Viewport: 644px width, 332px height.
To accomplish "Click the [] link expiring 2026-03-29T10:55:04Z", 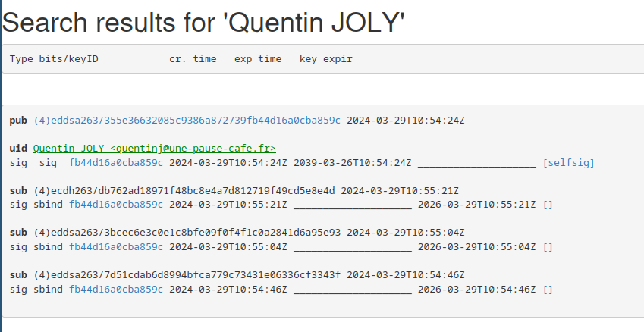I will [548, 246].
